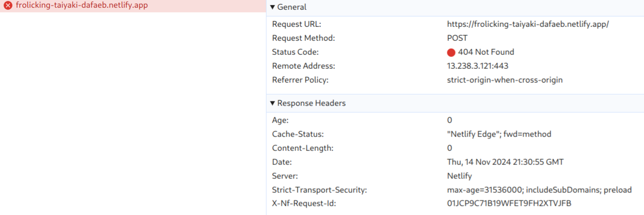Click the 404 Not Found status text
The width and height of the screenshot is (644, 215).
tap(486, 52)
